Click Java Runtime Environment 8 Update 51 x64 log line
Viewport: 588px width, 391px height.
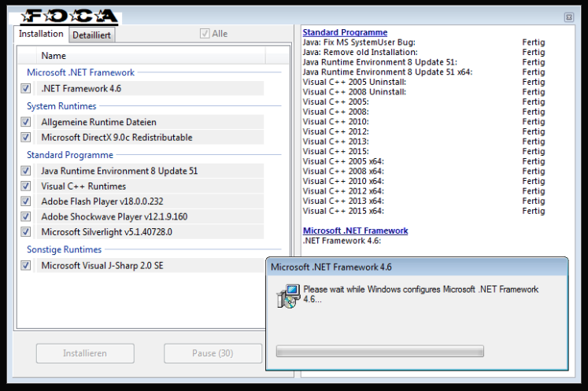point(388,72)
